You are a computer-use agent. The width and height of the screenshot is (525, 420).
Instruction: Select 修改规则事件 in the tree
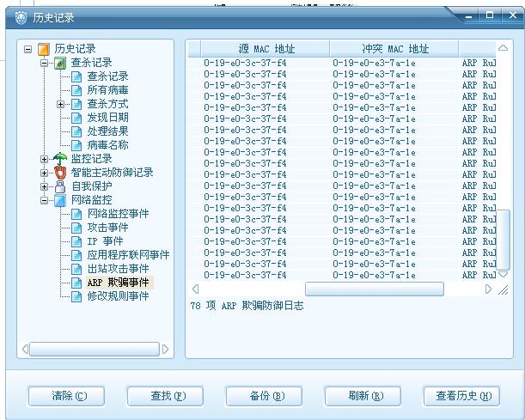[x=119, y=296]
